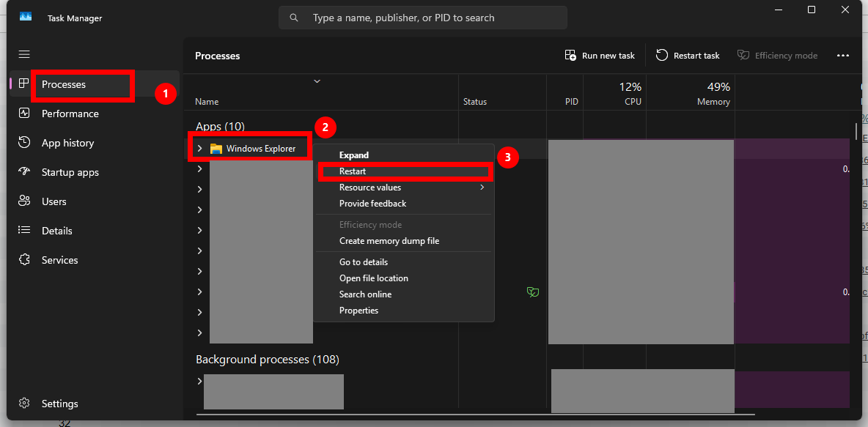Expand the Windows Explorer process row
The image size is (868, 427).
(x=199, y=149)
